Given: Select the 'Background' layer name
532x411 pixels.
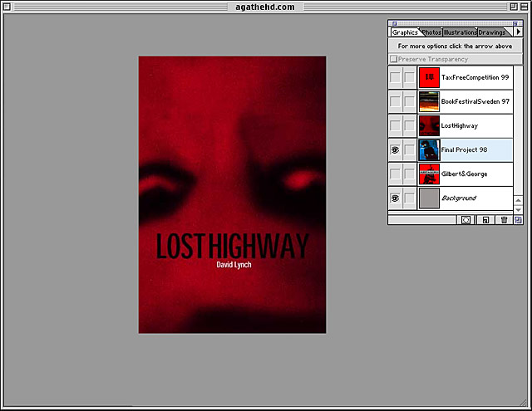Looking at the screenshot, I should (x=459, y=198).
